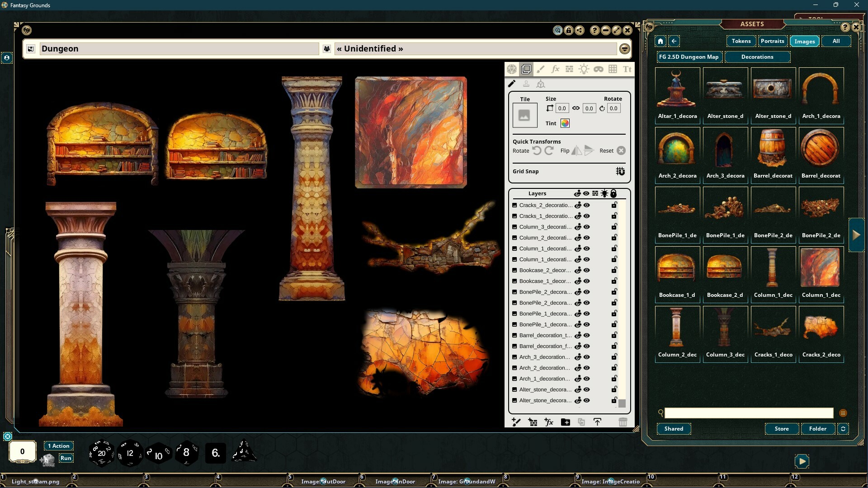
Task: Select the Text tool (Tt icon)
Action: tap(627, 69)
